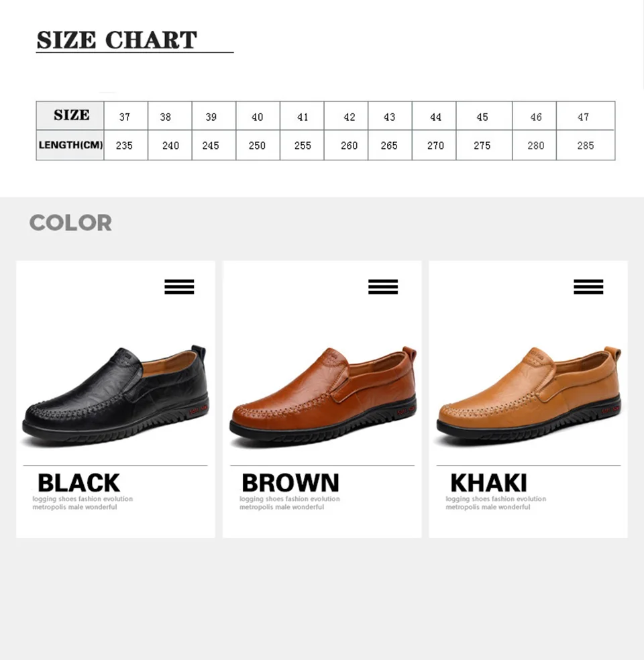Click the KHAKI color label
The image size is (644, 660).
[488, 483]
